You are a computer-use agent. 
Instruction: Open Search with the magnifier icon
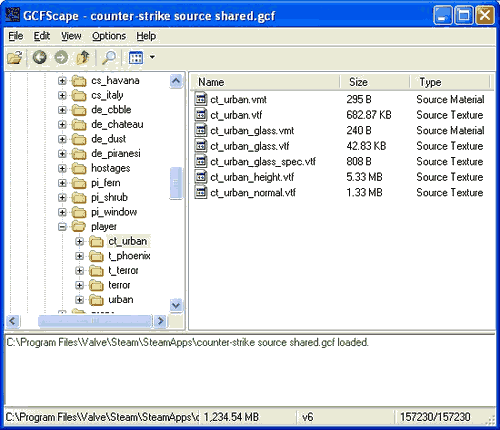click(x=109, y=57)
